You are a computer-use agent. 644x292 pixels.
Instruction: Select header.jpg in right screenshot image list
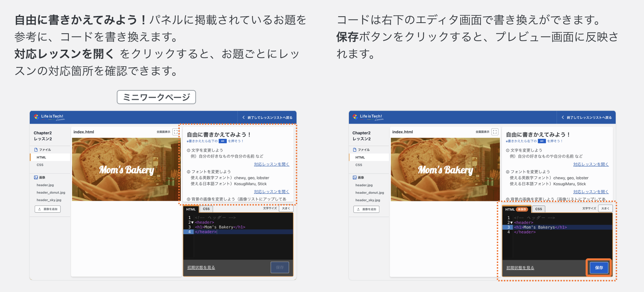(364, 185)
